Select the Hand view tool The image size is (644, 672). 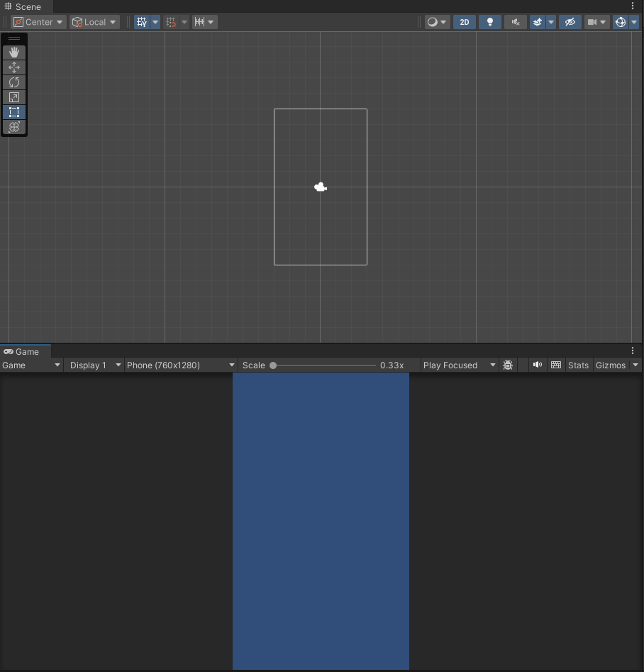pyautogui.click(x=14, y=53)
